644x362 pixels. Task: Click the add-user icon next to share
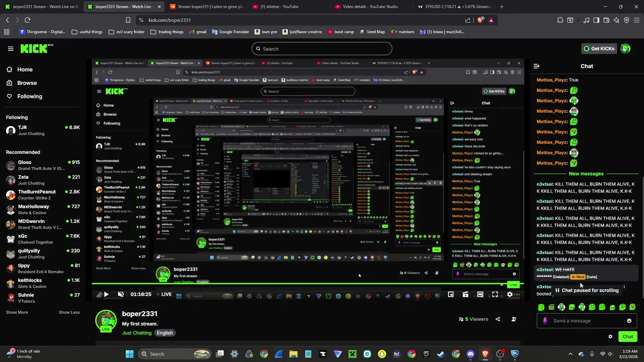tap(514, 319)
